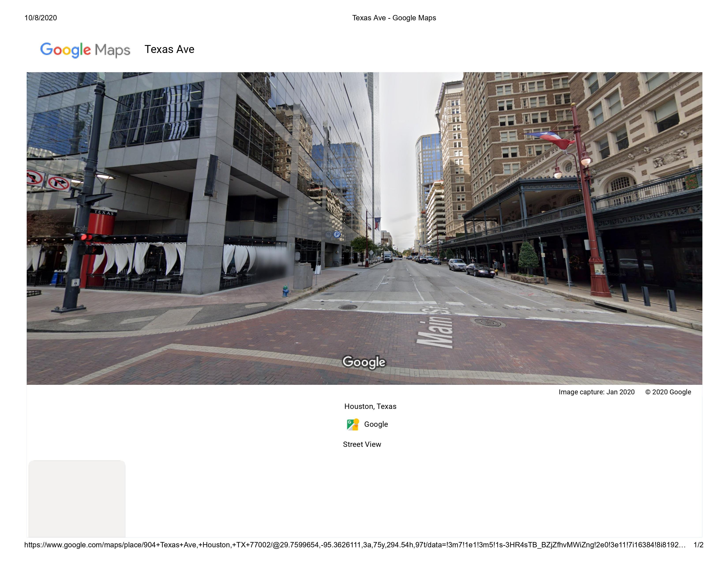
Task: Click the Texas Ave - Google Maps page header
Action: point(394,18)
